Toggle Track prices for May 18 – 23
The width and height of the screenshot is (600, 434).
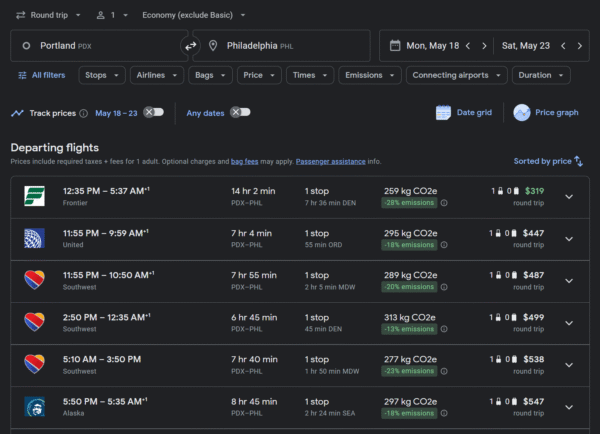pyautogui.click(x=153, y=112)
